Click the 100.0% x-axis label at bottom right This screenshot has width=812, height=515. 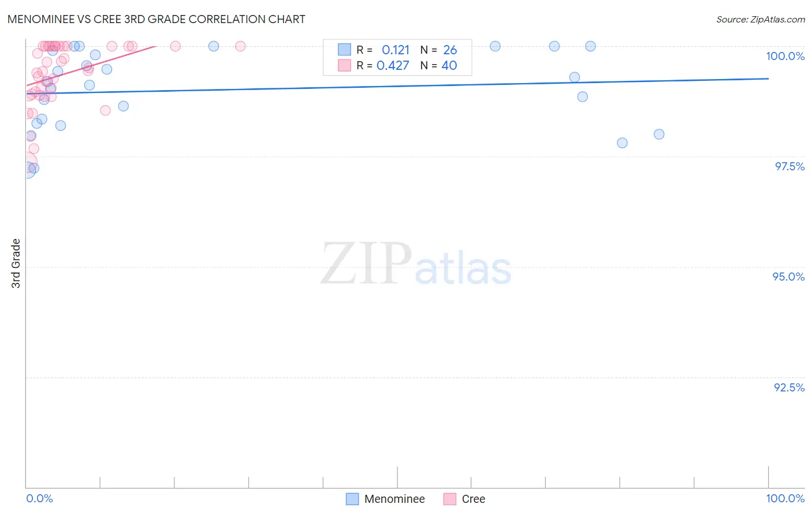(x=785, y=498)
